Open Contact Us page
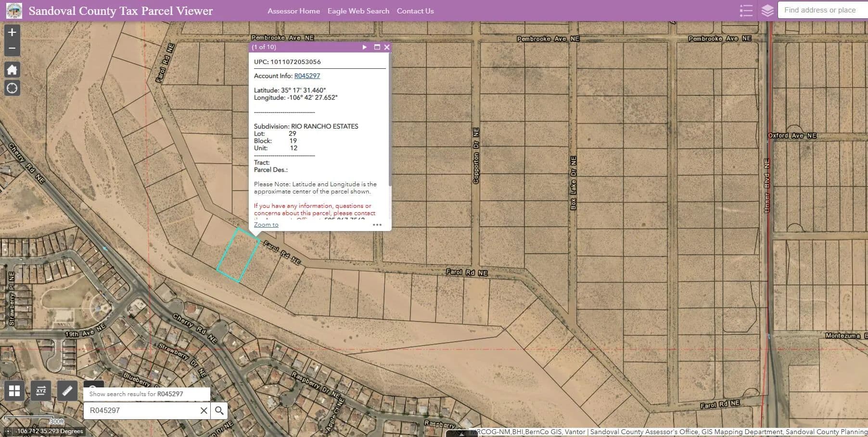The image size is (868, 437). pyautogui.click(x=415, y=11)
